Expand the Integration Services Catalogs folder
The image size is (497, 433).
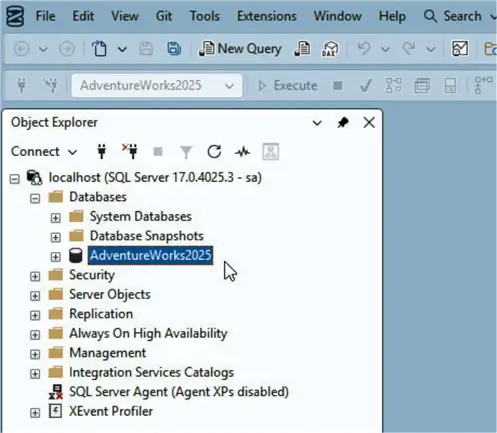tap(35, 374)
